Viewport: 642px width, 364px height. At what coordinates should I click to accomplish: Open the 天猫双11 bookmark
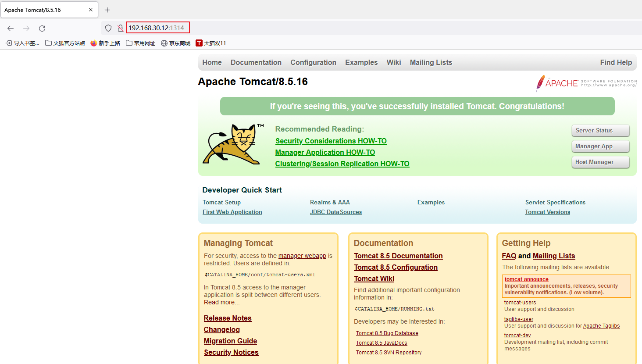211,43
